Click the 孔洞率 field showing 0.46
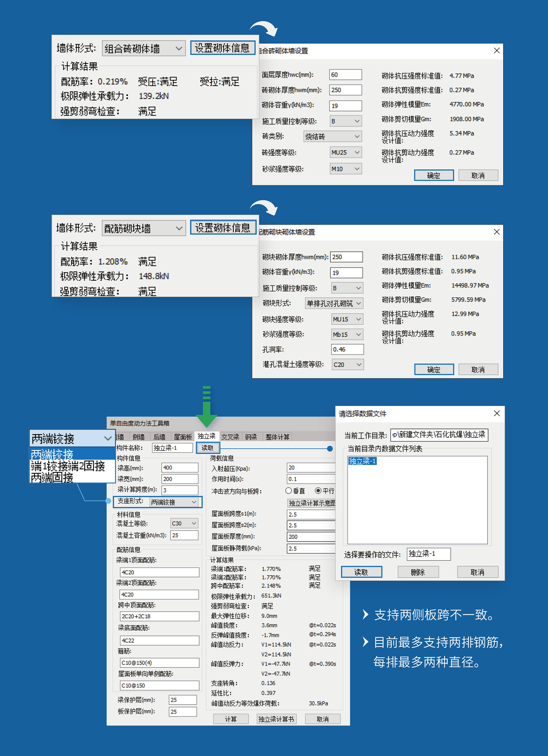548x756 pixels. click(x=347, y=349)
